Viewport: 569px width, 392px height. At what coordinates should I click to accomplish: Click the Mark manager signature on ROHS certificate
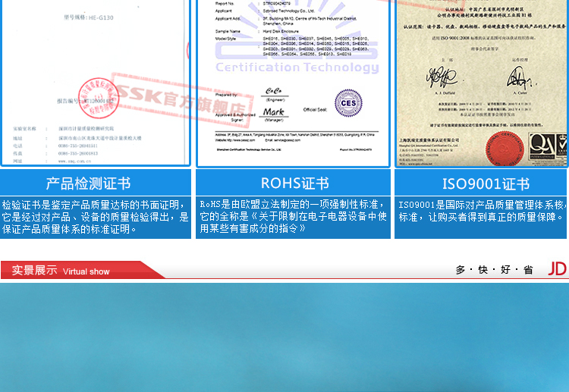[273, 111]
